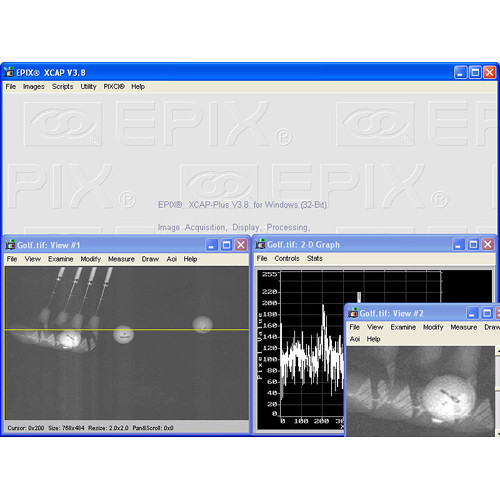Maximize the EPIX XCAP main window

tap(475, 72)
